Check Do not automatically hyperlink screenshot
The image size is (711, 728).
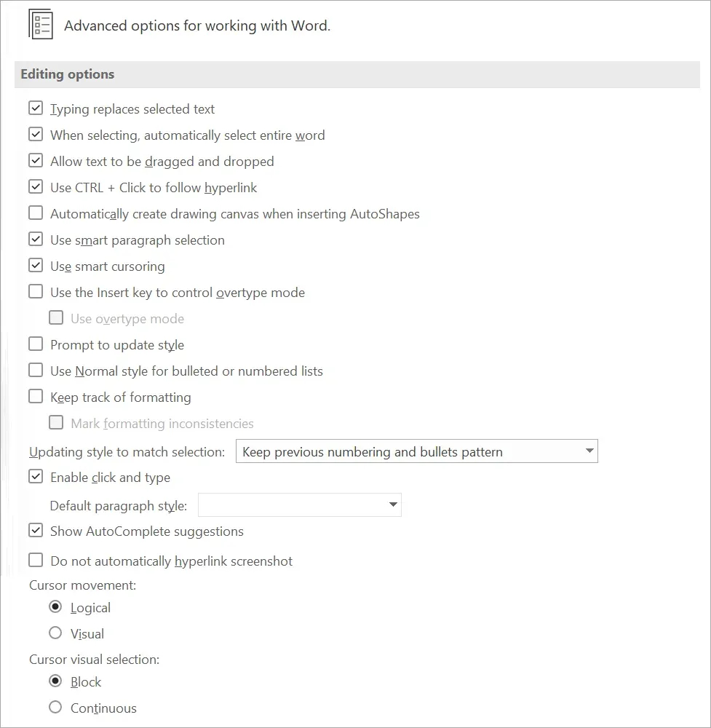[x=36, y=561]
